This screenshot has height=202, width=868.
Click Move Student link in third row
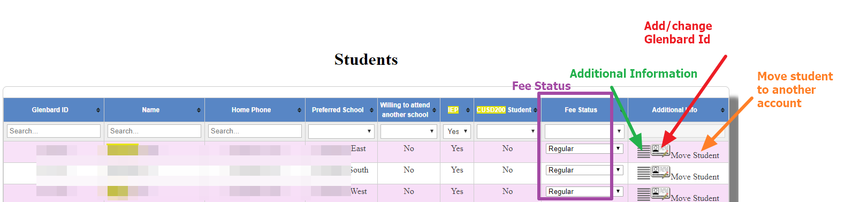[695, 198]
